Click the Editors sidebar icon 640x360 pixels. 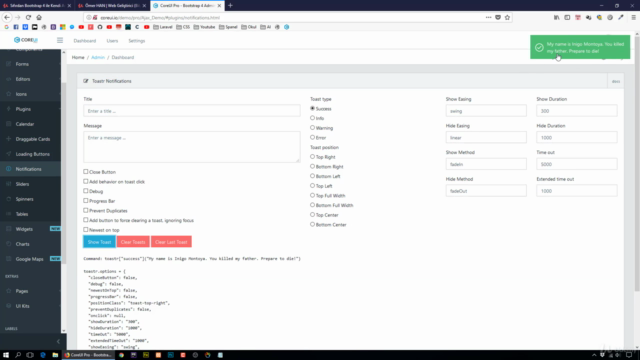pyautogui.click(x=9, y=79)
